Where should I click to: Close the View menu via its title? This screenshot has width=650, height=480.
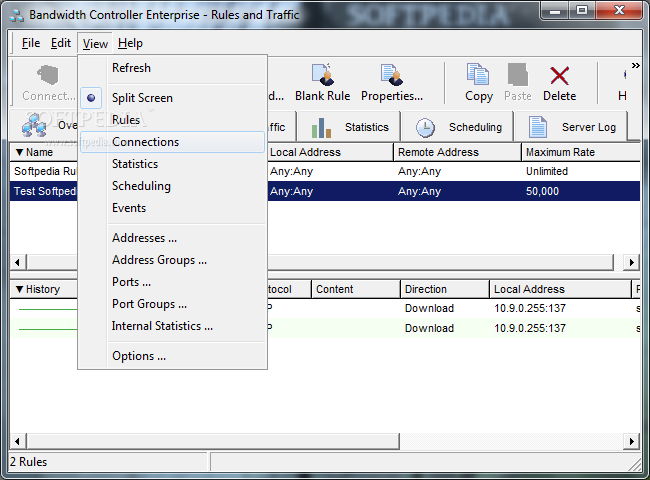point(95,44)
